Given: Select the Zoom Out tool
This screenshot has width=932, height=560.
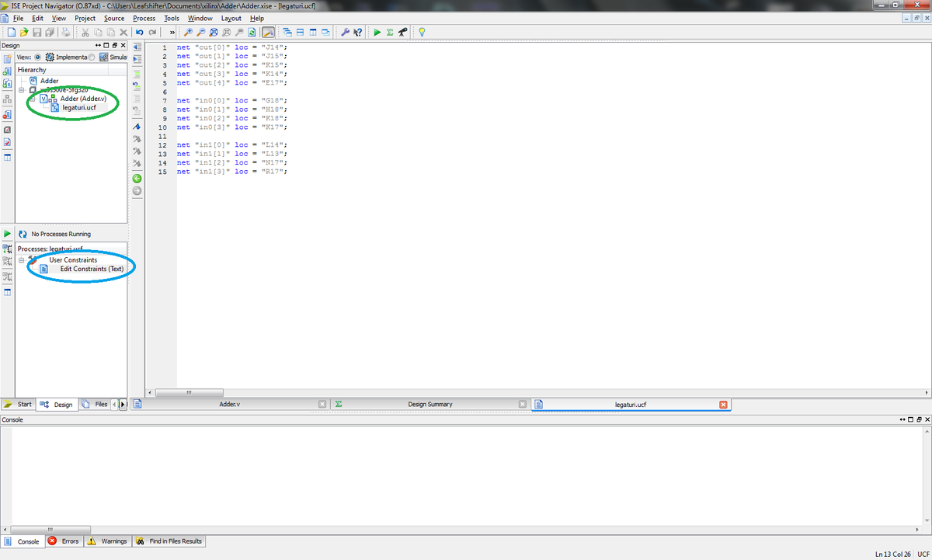Looking at the screenshot, I should pyautogui.click(x=200, y=32).
